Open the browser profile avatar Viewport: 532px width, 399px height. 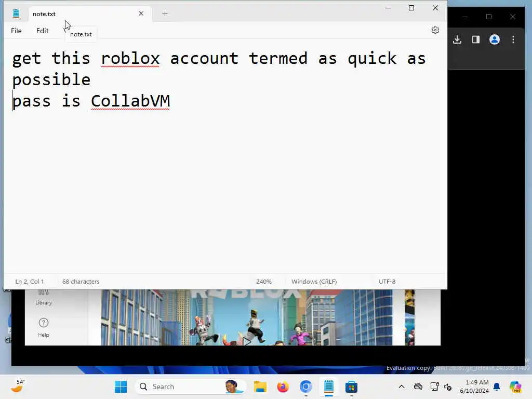pos(495,39)
